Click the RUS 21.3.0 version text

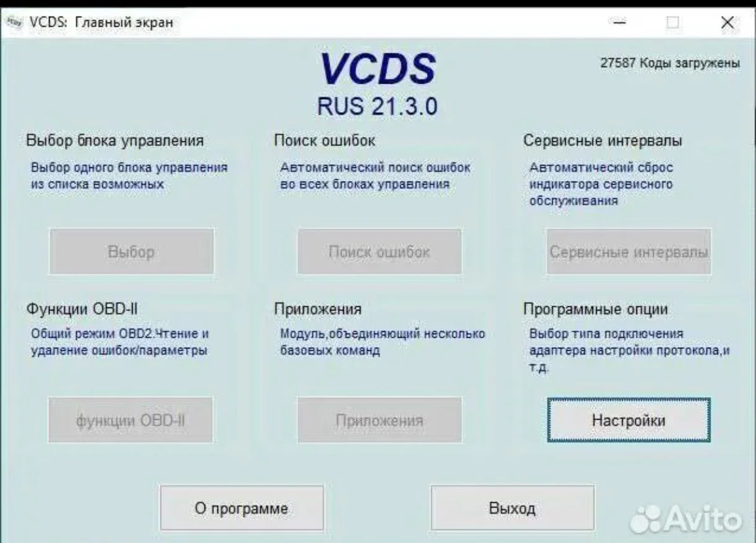point(377,106)
